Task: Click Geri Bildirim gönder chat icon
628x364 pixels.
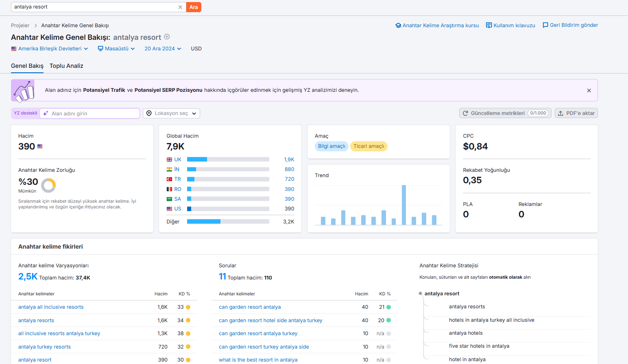Action: [x=545, y=25]
